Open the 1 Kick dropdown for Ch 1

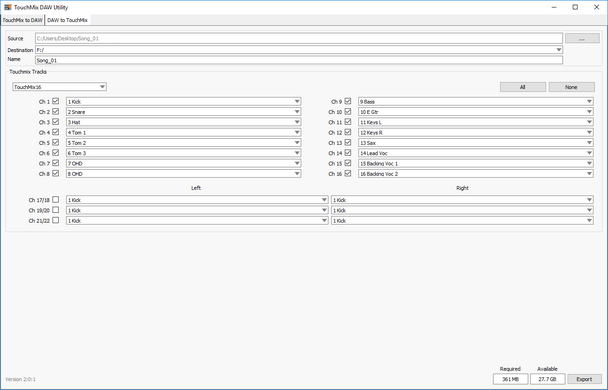pos(183,102)
